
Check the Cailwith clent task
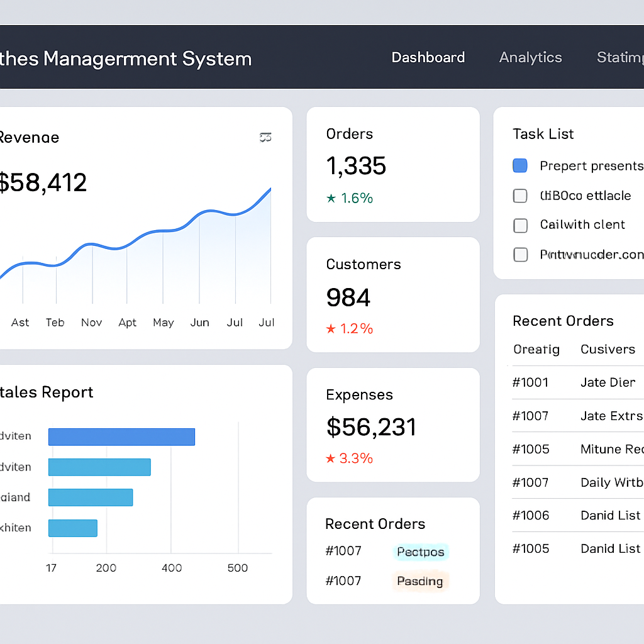(520, 225)
